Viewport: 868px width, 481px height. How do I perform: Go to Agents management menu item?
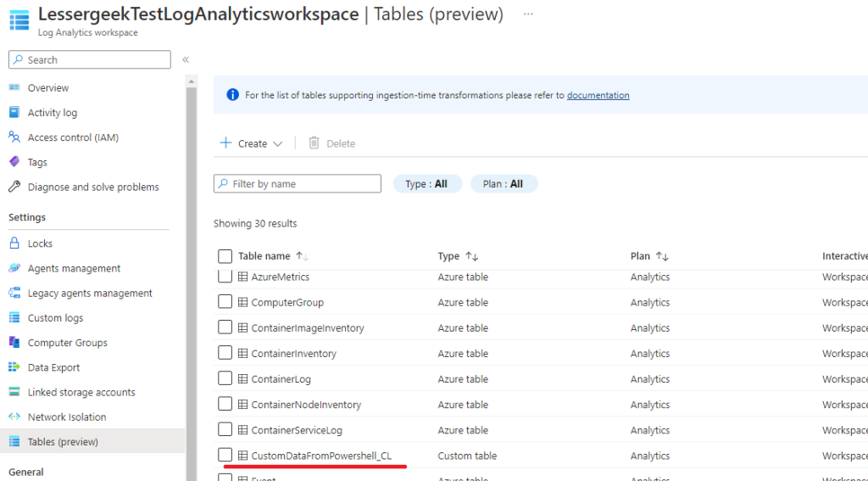pos(74,268)
